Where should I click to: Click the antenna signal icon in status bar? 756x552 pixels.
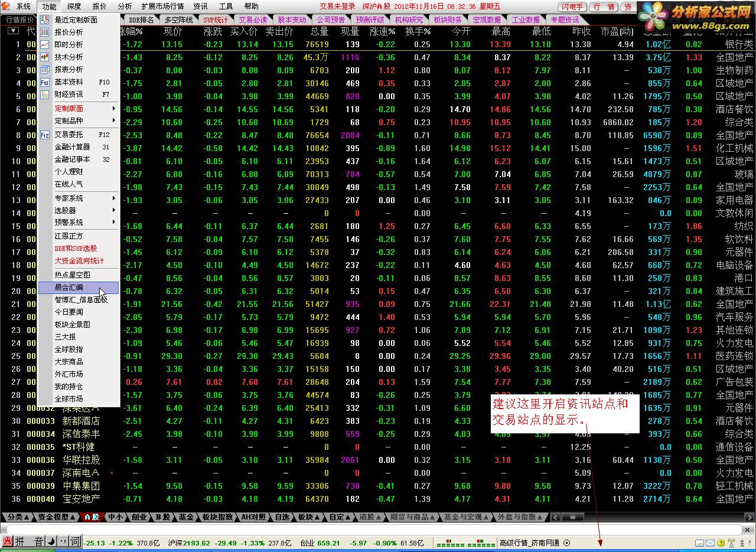point(731,543)
